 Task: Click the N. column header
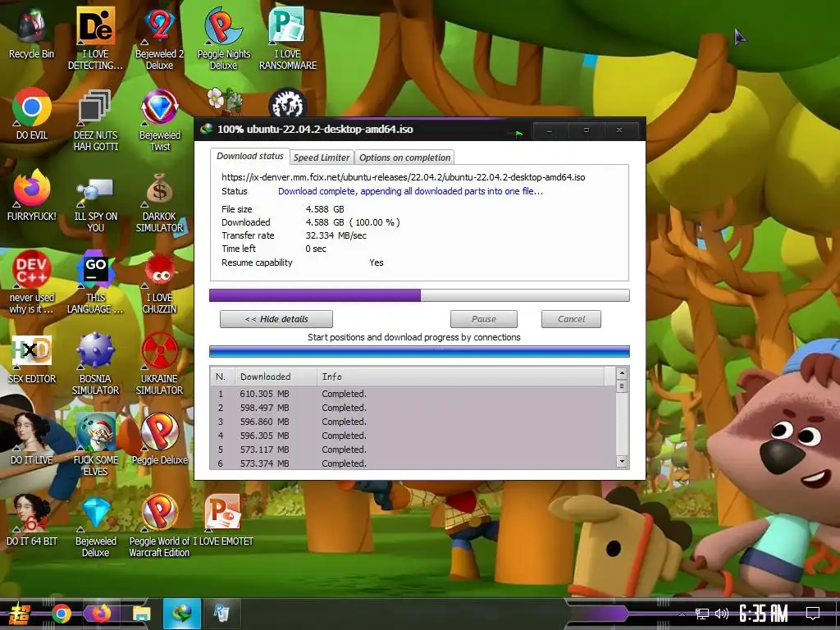(222, 377)
